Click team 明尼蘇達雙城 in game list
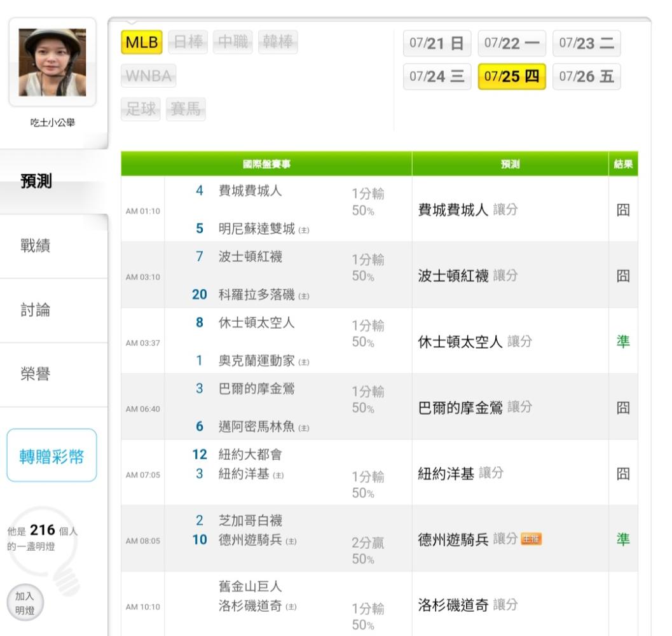Image resolution: width=672 pixels, height=636 pixels. point(257,228)
